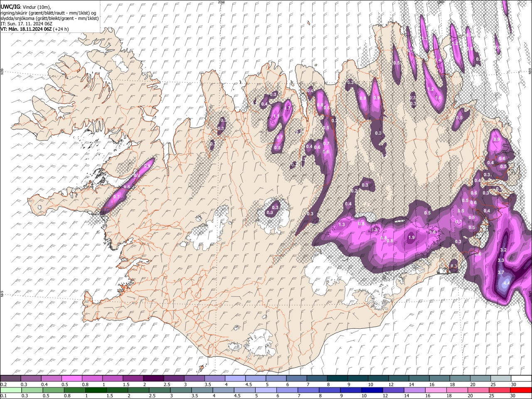Viewport: 532px width, 399px height.
Task: Select the pink swatch labeled 20 in rain legend
Action: (x=478, y=390)
